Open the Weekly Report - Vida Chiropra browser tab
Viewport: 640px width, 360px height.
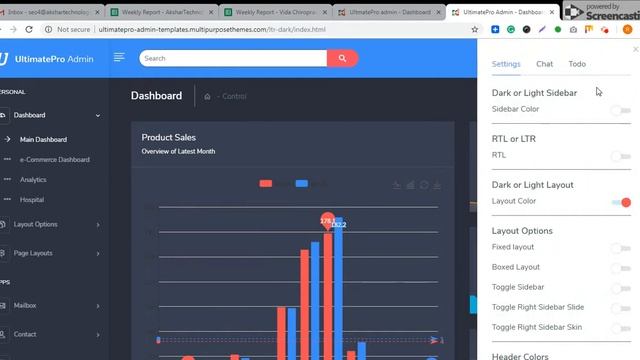coord(276,12)
